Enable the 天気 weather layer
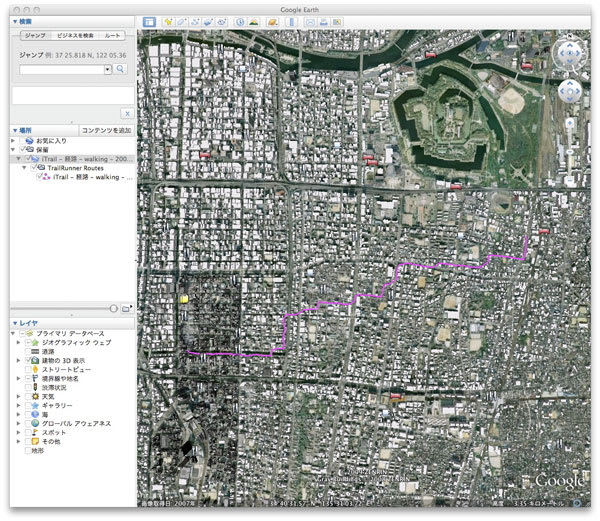 (28, 397)
